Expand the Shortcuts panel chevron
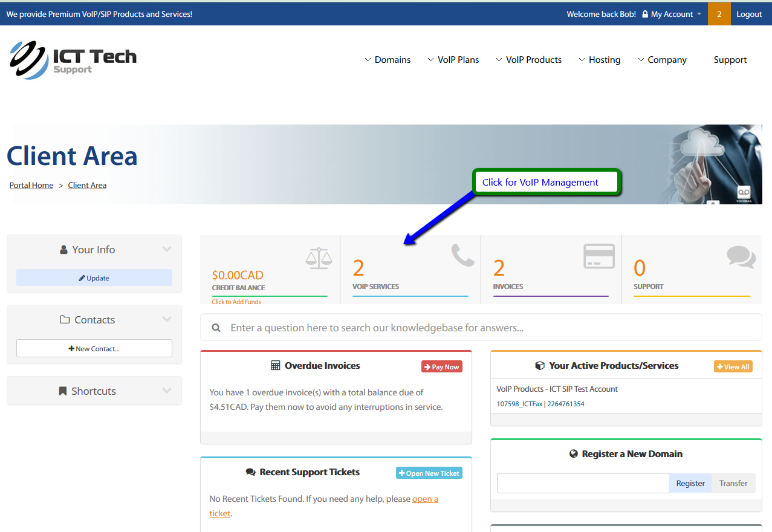 (x=167, y=391)
